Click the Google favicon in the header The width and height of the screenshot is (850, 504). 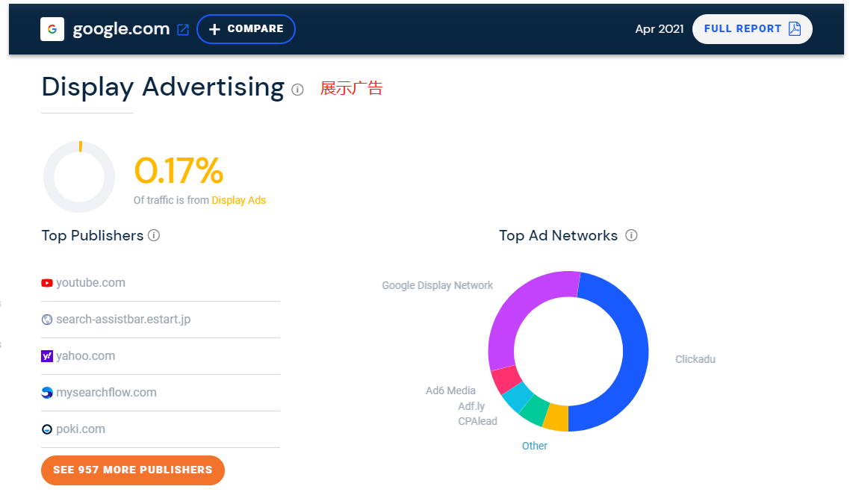(52, 28)
